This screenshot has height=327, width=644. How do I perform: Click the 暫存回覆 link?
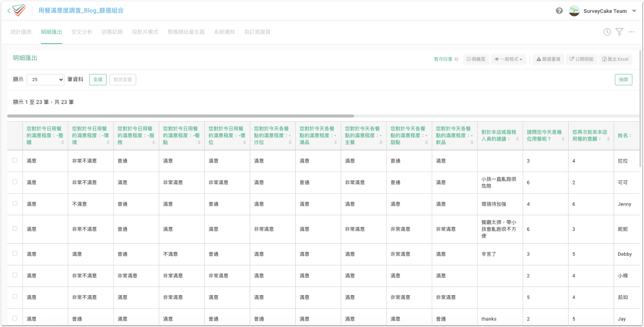[x=443, y=59]
